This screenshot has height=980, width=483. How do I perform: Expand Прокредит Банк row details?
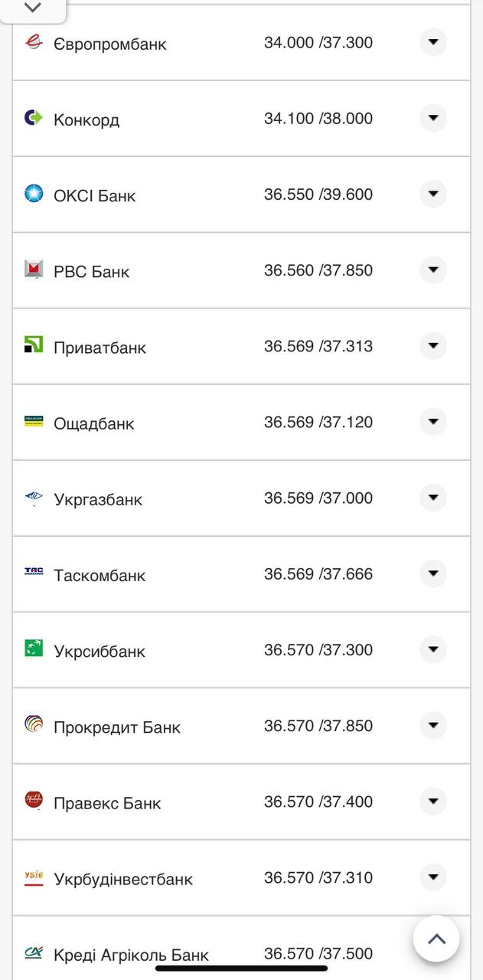pos(432,725)
